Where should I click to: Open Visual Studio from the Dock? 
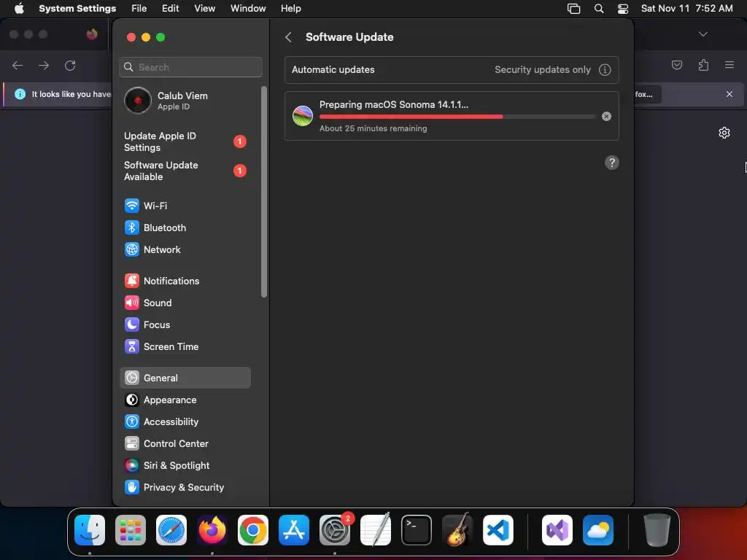(557, 530)
